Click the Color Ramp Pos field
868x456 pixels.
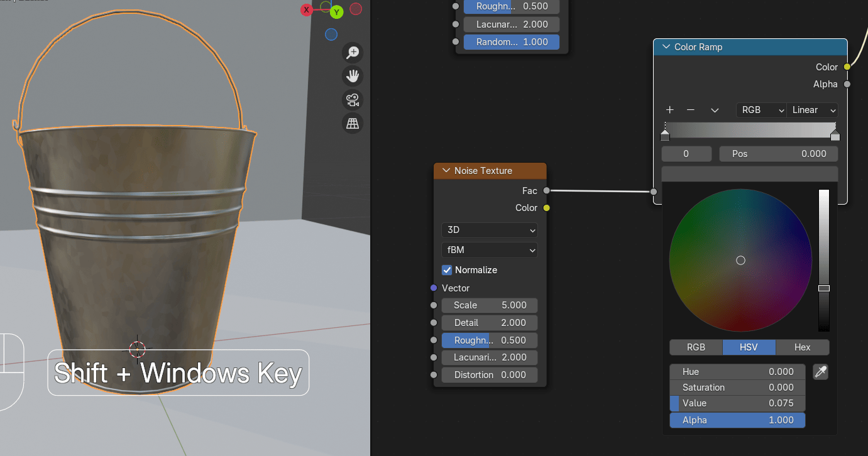pos(778,154)
